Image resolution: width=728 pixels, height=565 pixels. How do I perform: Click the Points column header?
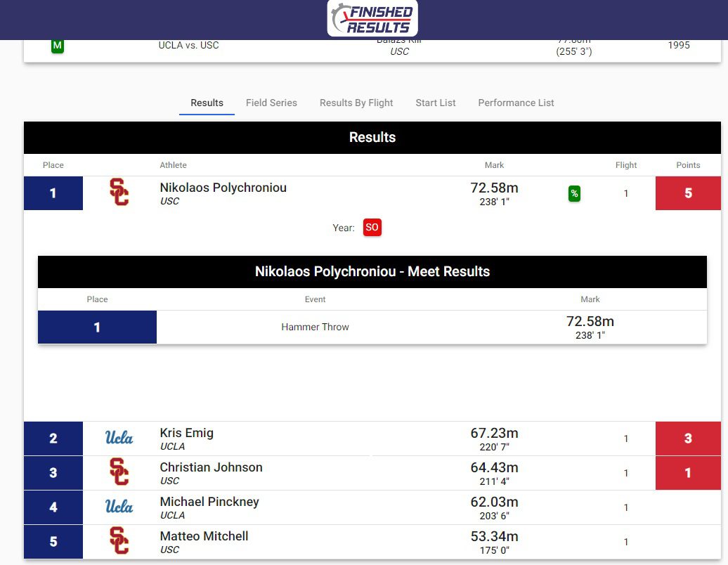[688, 165]
